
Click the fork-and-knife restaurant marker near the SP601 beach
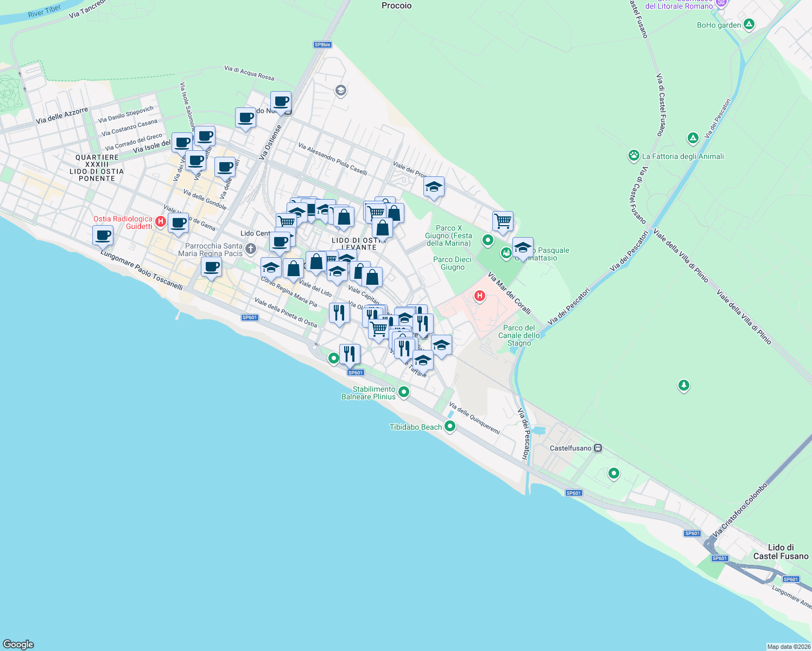pos(349,353)
